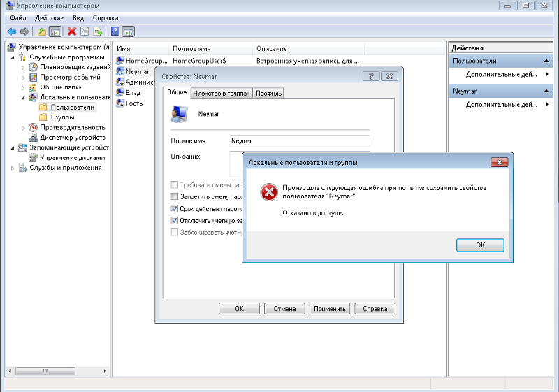The height and width of the screenshot is (392, 559).
Task: Click the Гость user account icon
Action: 120,103
